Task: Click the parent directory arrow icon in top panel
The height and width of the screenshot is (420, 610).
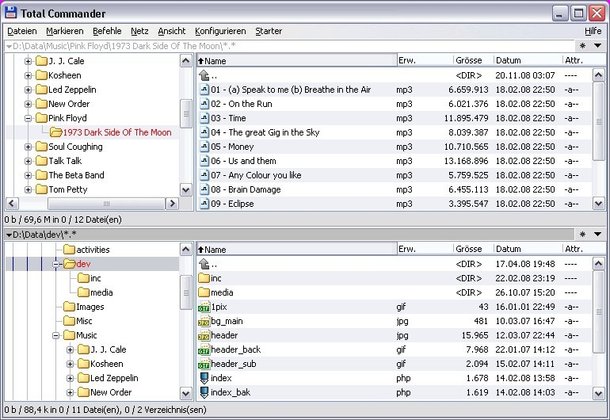Action: click(x=203, y=75)
